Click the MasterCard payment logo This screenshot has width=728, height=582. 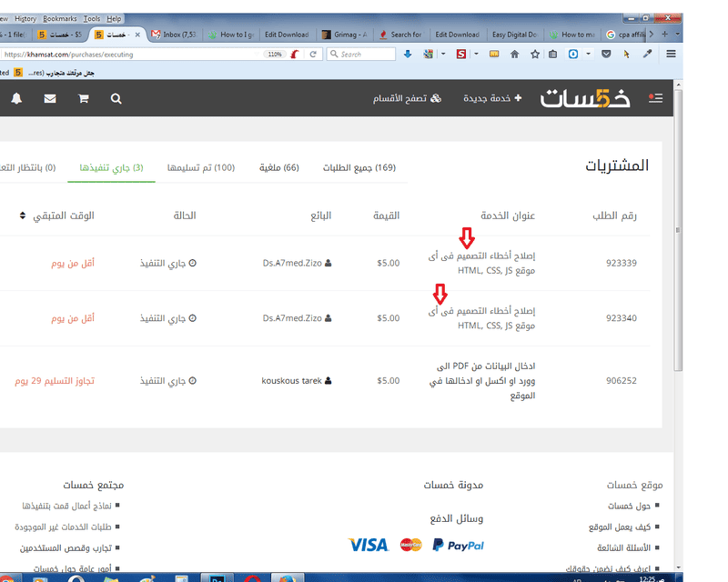click(x=411, y=545)
